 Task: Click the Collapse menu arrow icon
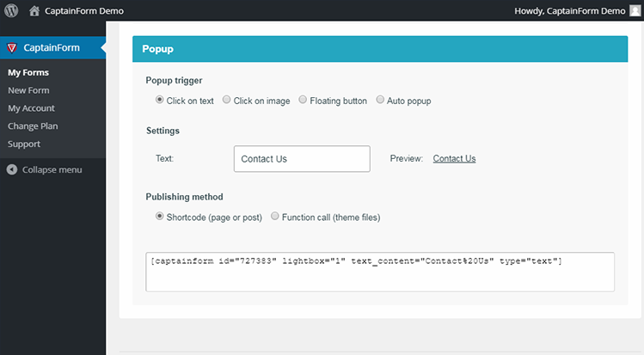(12, 169)
